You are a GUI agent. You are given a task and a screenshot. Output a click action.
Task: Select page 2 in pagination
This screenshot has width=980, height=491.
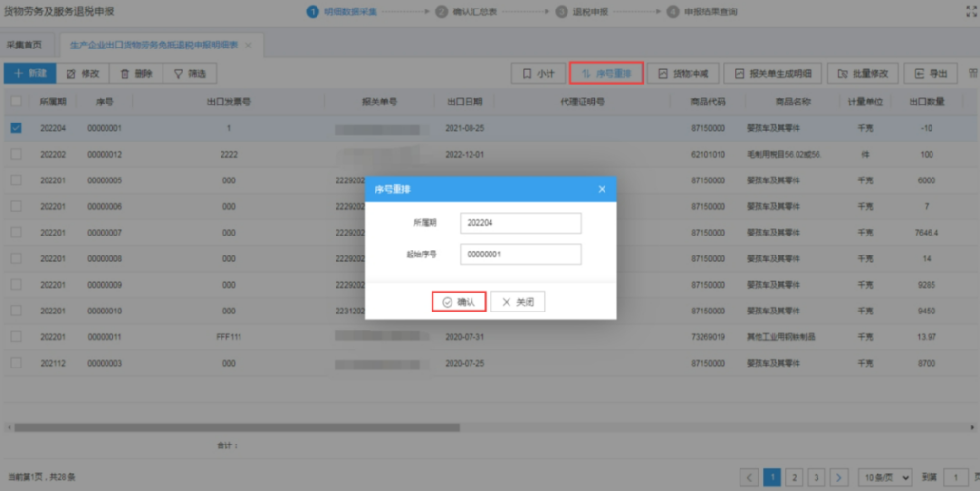(794, 478)
